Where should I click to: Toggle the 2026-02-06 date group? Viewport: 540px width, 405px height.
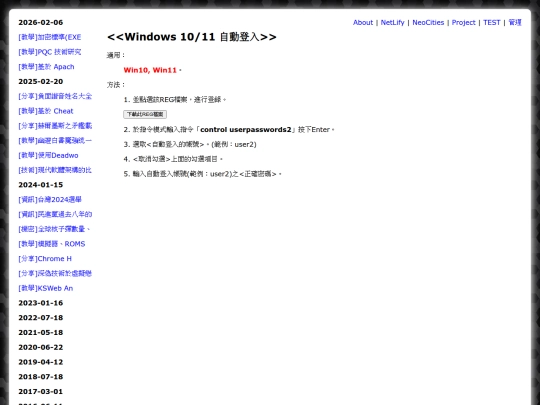point(41,22)
